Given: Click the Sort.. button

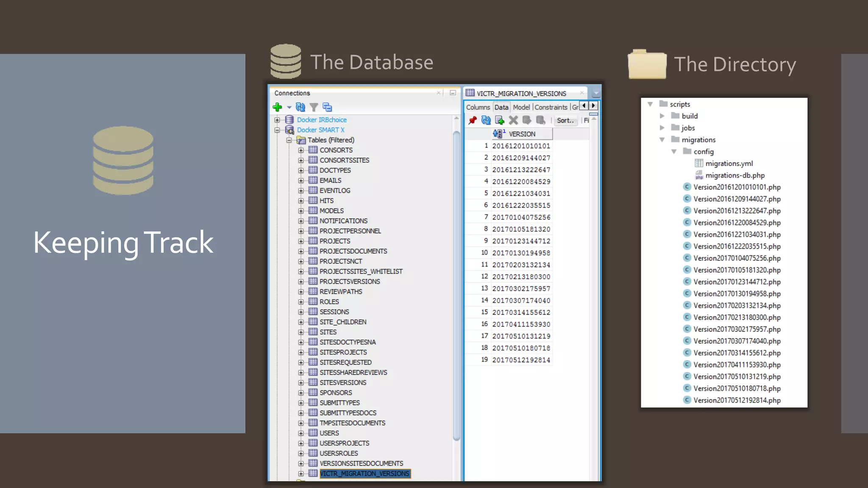Looking at the screenshot, I should [x=565, y=120].
